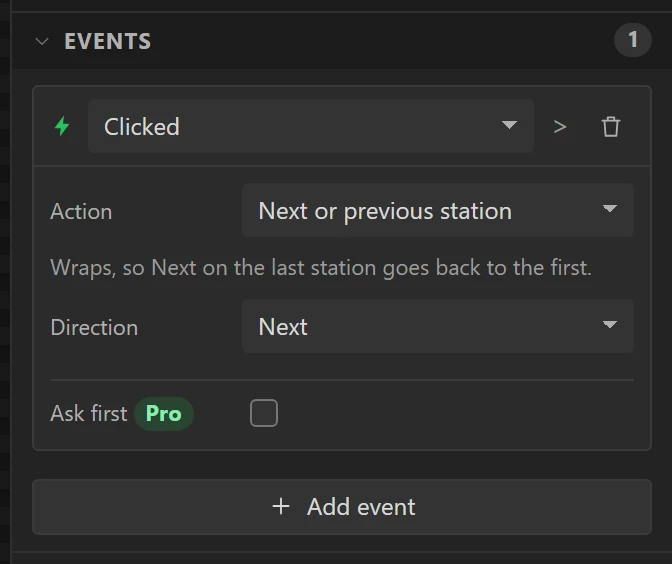Viewport: 672px width, 564px height.
Task: Click the Direction field label
Action: pos(94,327)
